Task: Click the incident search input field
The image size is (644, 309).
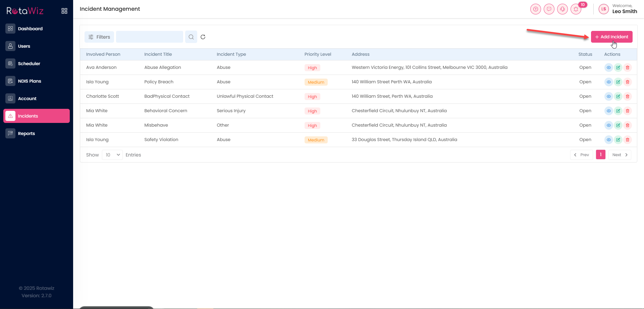Action: [x=150, y=37]
